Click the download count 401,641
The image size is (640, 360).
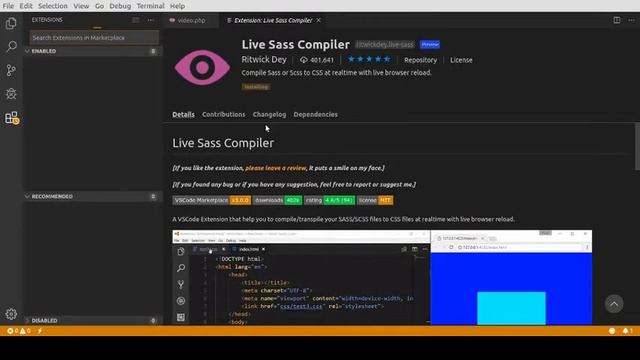pos(317,60)
